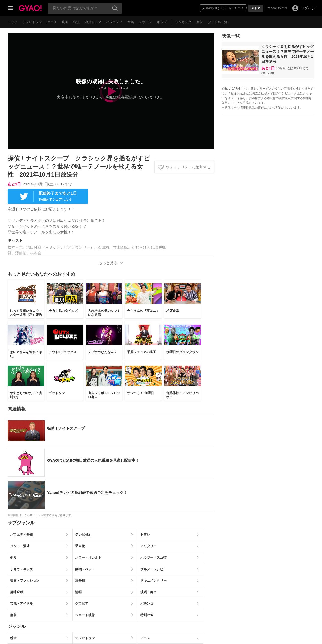Open the 韓流 nav item
322x644 pixels.
click(76, 22)
